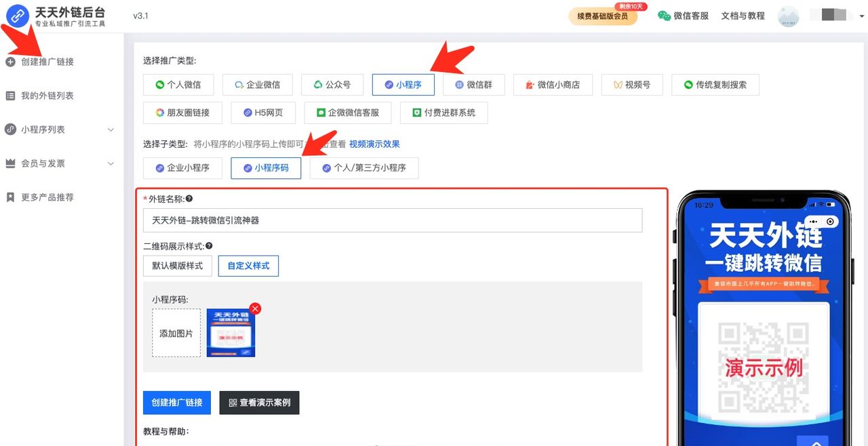The width and height of the screenshot is (868, 446).
Task: Select the 企业小程序 subtype
Action: (182, 167)
